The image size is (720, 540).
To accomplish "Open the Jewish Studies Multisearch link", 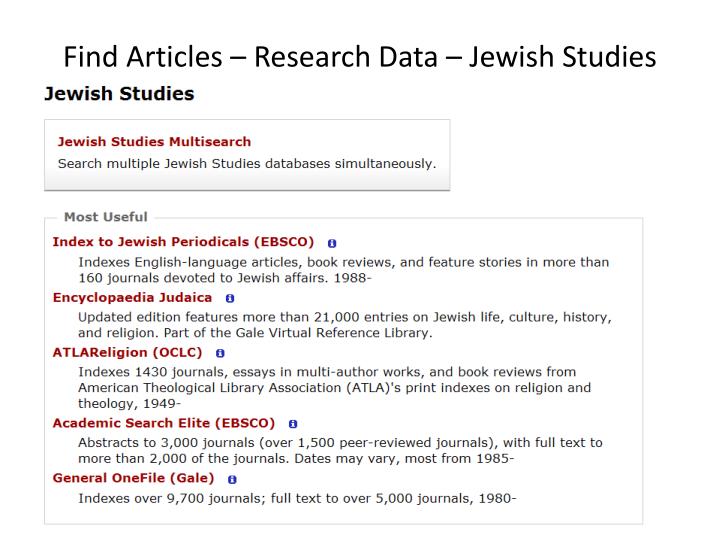I will pyautogui.click(x=154, y=141).
